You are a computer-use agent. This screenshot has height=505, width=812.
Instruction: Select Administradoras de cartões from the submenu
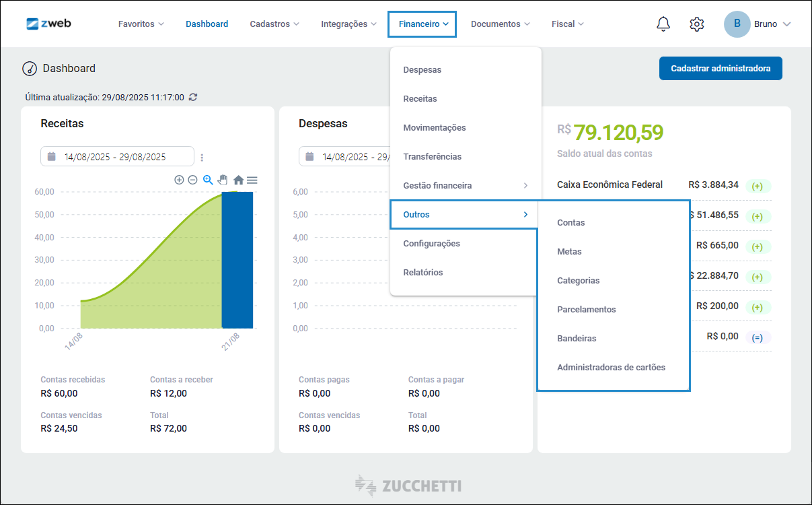coord(611,368)
